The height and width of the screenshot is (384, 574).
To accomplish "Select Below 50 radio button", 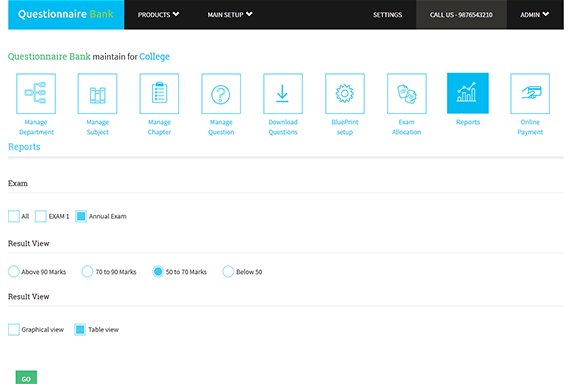I will click(228, 272).
